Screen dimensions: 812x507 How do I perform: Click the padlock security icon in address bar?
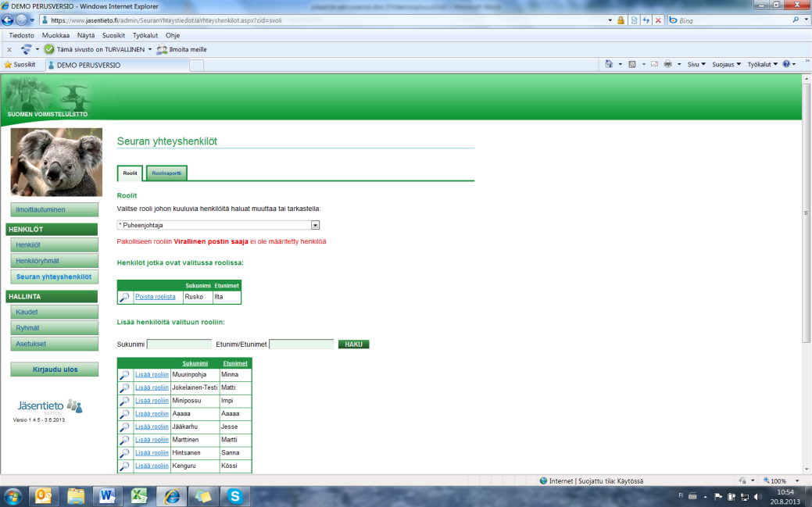point(621,20)
